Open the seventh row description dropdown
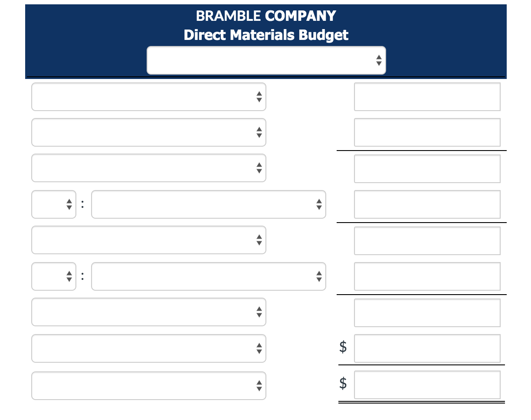 coord(148,312)
